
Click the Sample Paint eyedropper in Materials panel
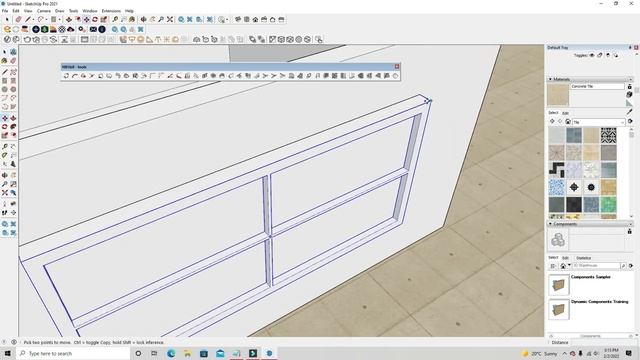(629, 111)
